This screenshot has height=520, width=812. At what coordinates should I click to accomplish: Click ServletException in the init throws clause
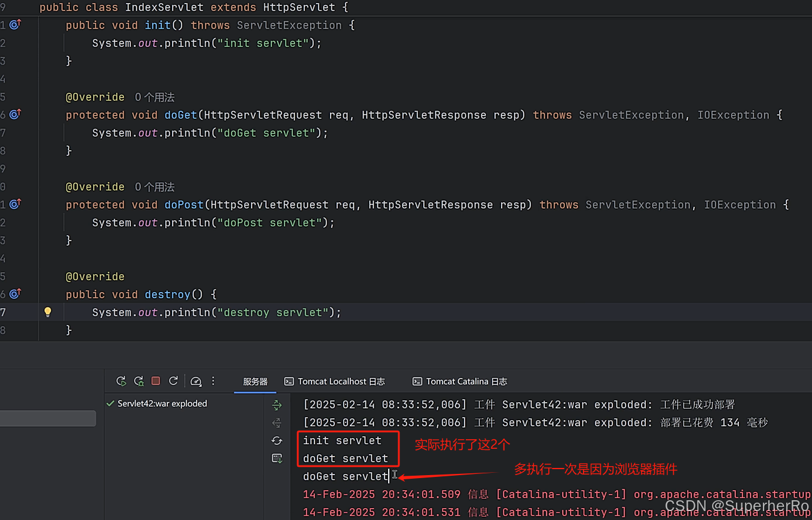(x=289, y=25)
